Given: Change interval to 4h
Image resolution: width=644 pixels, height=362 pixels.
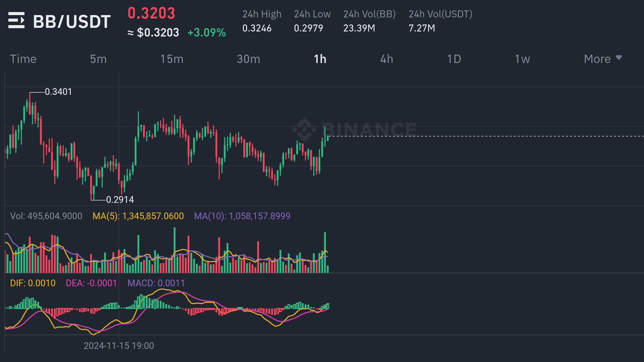Looking at the screenshot, I should pos(386,59).
